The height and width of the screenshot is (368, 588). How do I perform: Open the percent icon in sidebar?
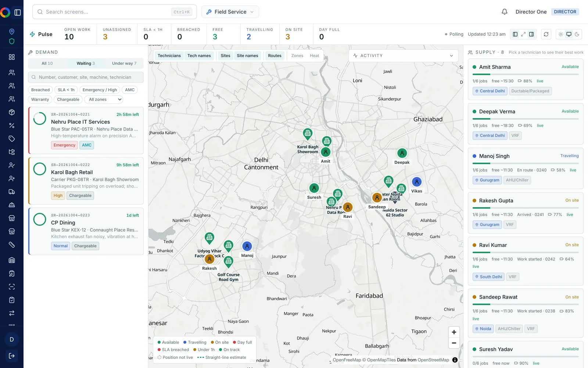point(12,125)
